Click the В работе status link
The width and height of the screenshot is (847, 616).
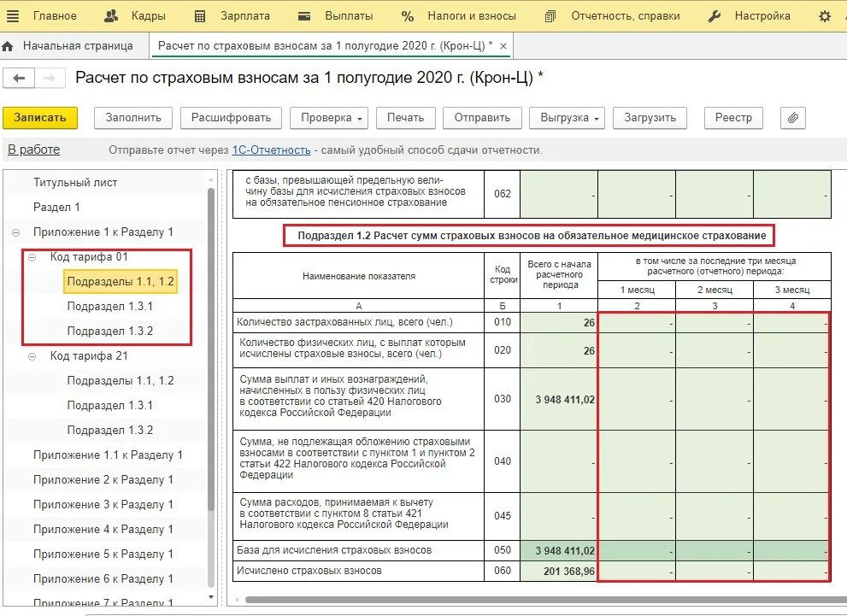(x=33, y=150)
